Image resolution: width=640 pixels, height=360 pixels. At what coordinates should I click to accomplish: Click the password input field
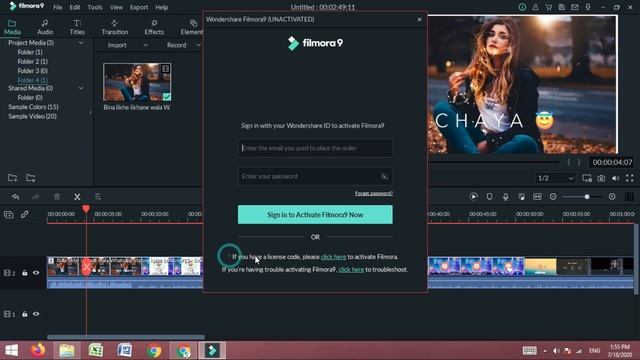315,176
